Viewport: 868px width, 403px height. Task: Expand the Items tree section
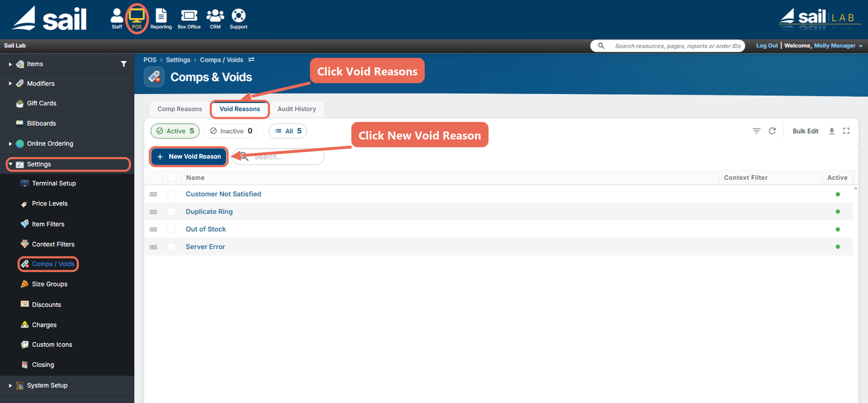click(10, 64)
